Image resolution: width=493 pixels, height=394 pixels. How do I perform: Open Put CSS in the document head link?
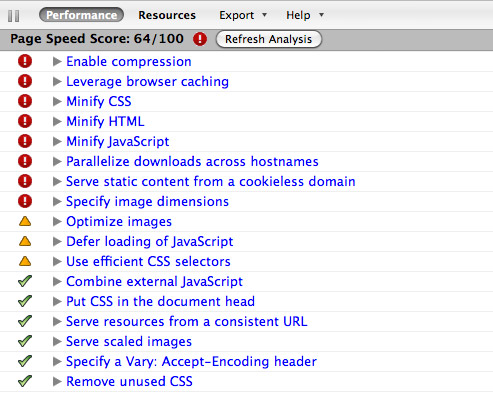(x=160, y=302)
